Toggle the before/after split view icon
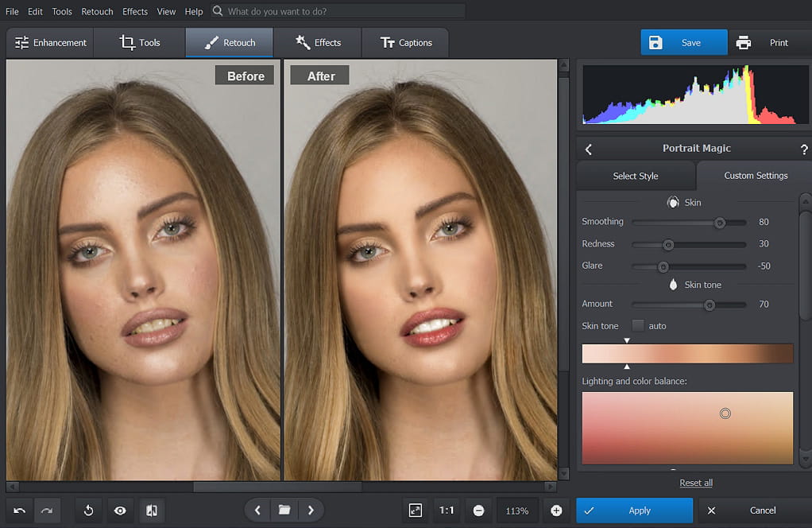 tap(151, 511)
